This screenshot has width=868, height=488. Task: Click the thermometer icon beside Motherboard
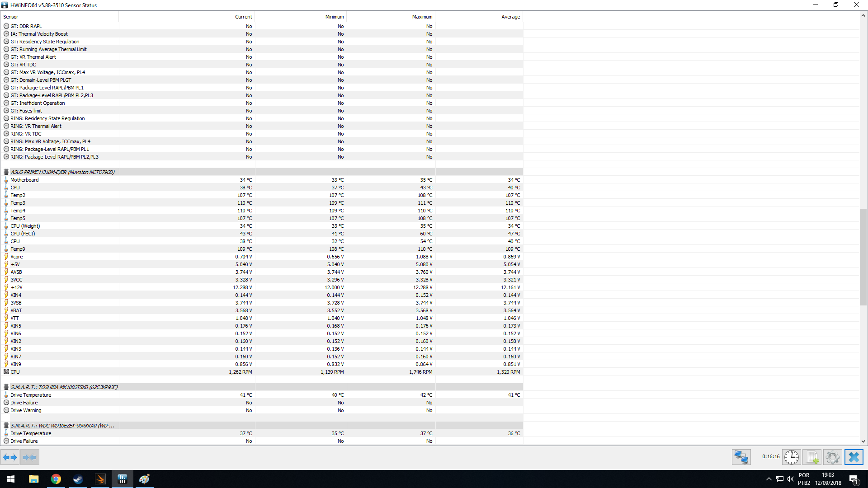6,180
